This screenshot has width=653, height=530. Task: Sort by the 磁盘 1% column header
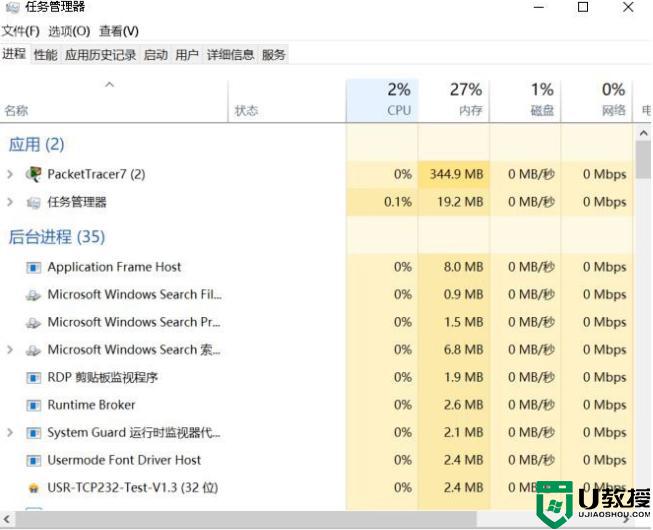click(x=525, y=101)
